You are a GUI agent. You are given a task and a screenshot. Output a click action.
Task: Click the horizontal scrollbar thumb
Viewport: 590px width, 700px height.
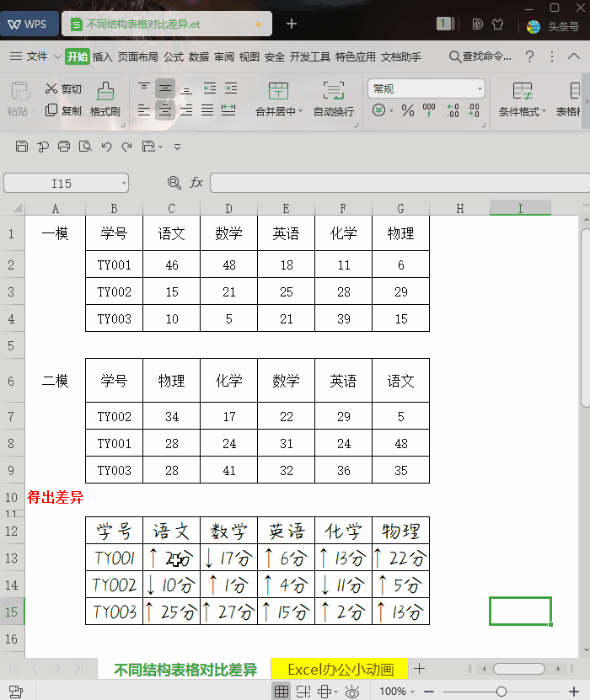[x=519, y=669]
